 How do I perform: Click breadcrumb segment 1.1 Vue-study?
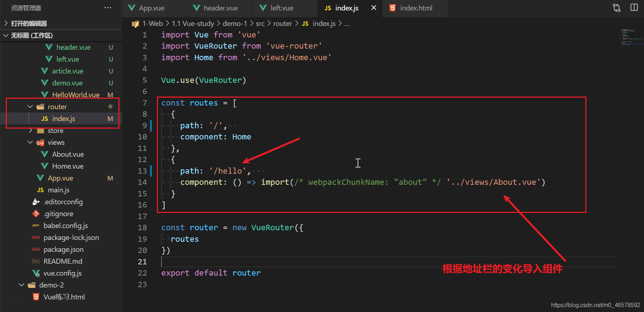pos(193,23)
